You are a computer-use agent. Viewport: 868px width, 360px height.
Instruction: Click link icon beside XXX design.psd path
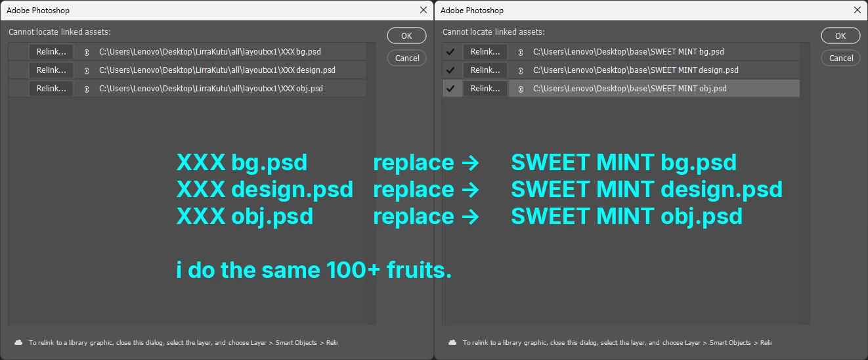(x=86, y=70)
